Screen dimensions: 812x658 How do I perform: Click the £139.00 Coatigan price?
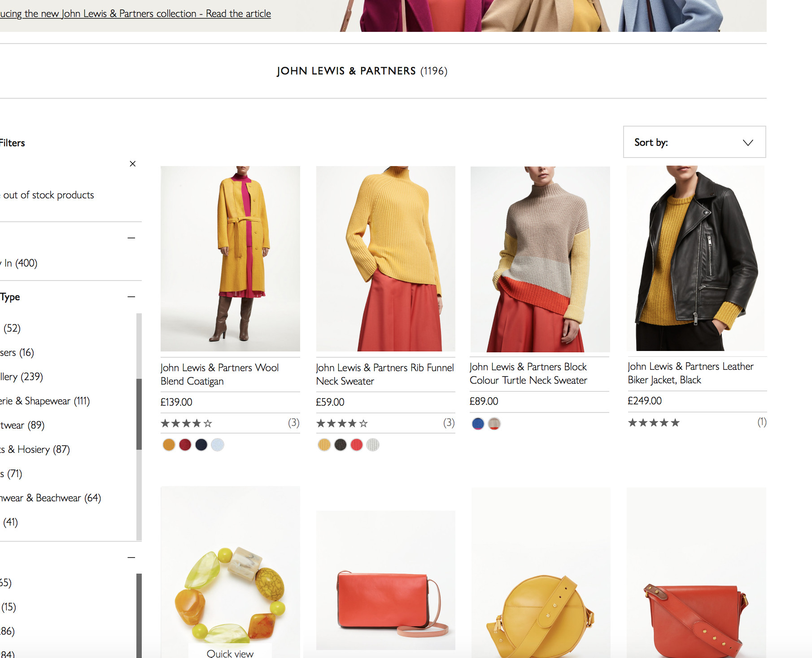pos(176,402)
